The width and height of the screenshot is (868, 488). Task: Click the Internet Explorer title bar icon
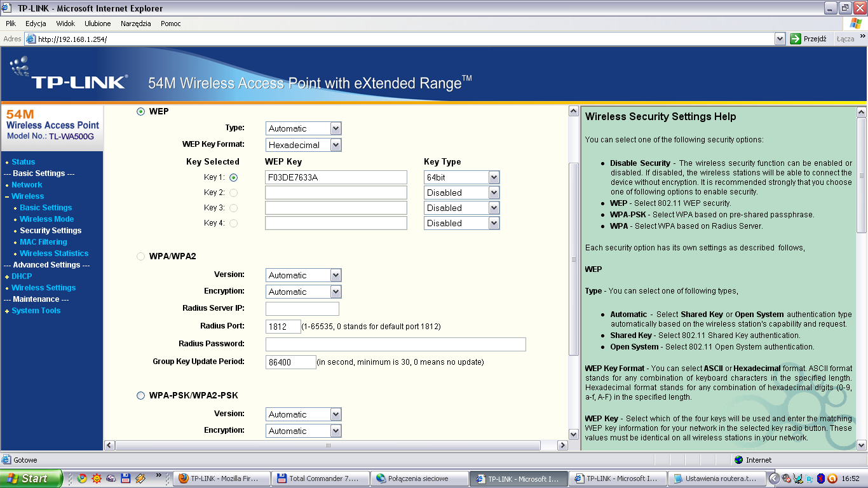click(8, 8)
